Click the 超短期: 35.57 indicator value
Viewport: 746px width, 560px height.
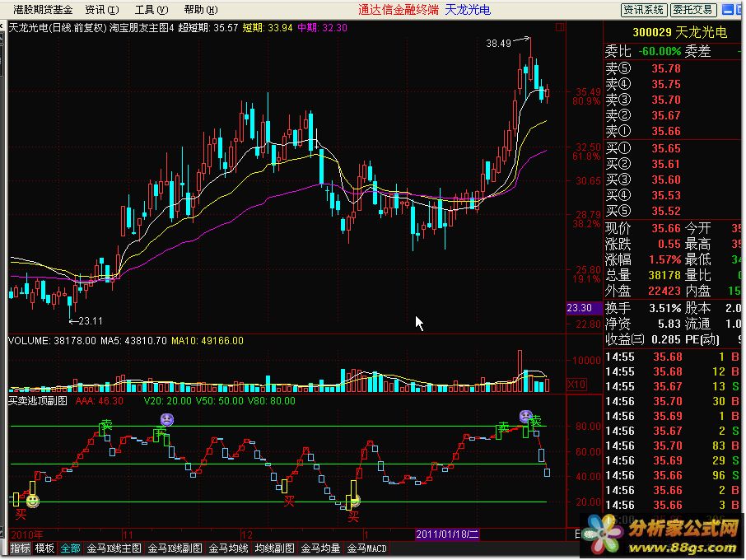(208, 28)
